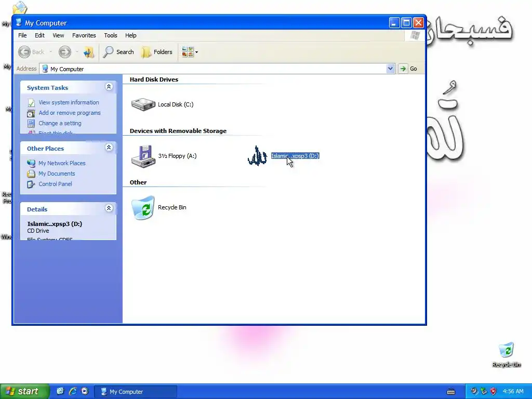Click the My Computer title bar icon
The image size is (532, 399).
click(19, 23)
